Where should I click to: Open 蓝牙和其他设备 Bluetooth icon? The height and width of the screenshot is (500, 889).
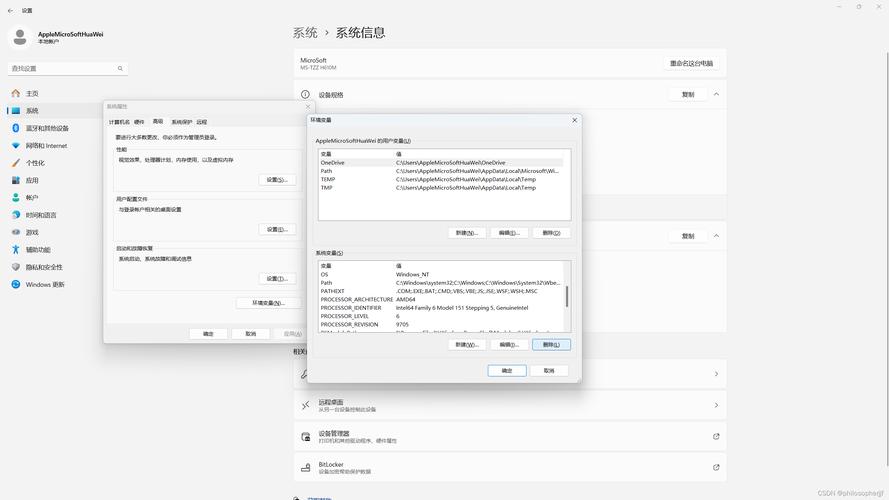(16, 128)
